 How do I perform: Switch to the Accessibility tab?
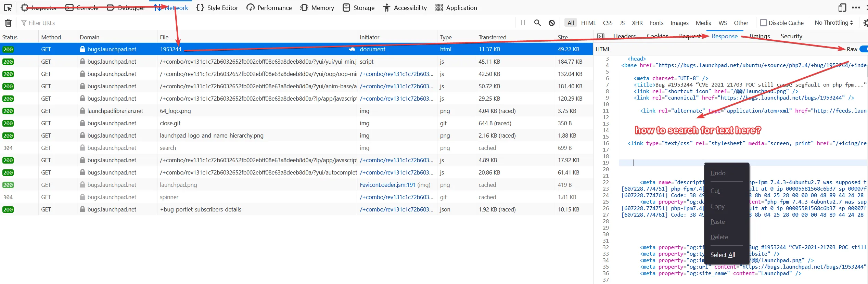(x=405, y=8)
